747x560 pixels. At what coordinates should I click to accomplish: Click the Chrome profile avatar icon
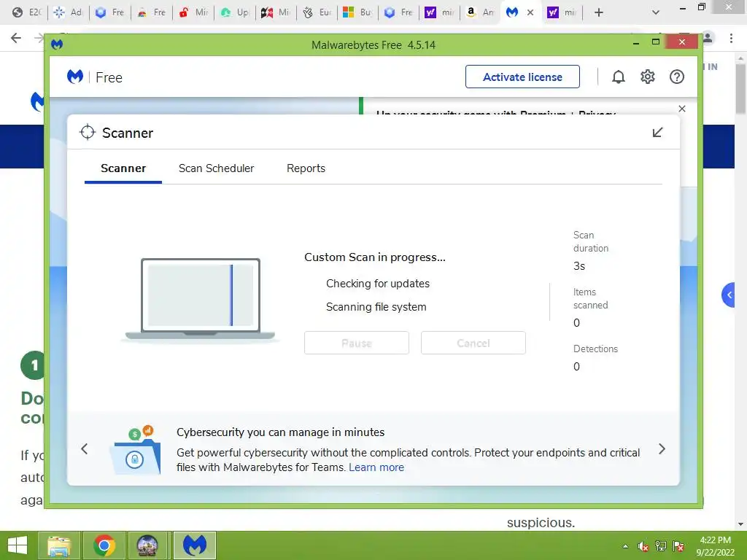point(708,38)
